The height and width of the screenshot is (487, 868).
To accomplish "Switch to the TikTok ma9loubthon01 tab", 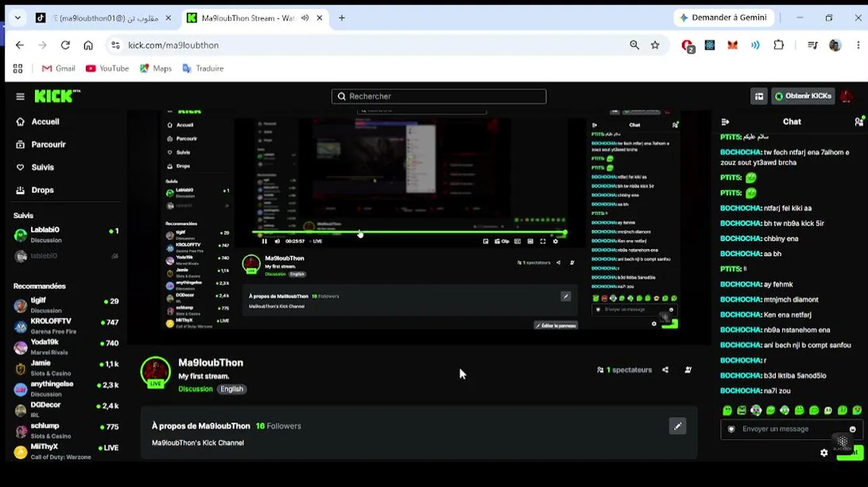I will tap(105, 18).
